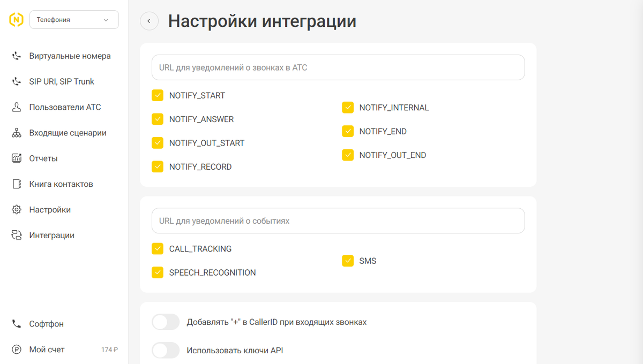
Task: Uncheck the SMS checkbox
Action: pos(348,261)
